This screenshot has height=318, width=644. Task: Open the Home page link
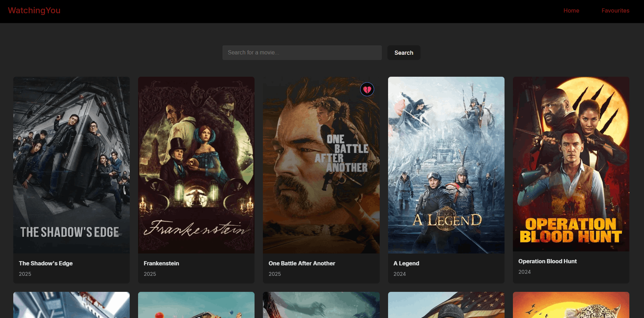(571, 10)
